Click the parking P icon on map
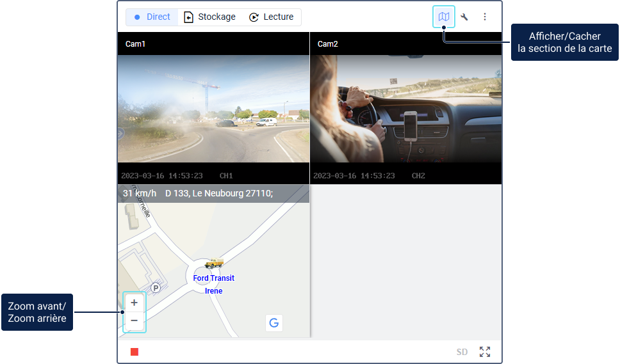Viewport: 620px width, 364px height. (x=156, y=289)
